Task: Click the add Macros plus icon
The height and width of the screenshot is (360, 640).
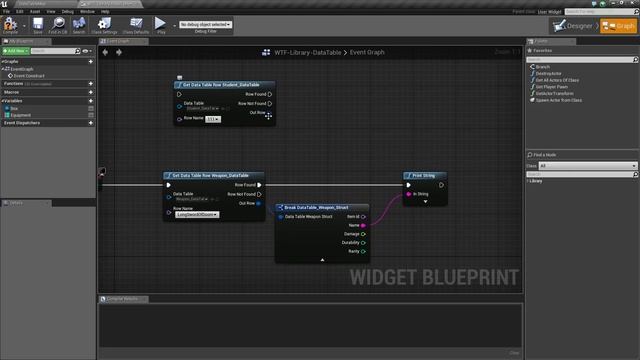Action: coord(91,92)
